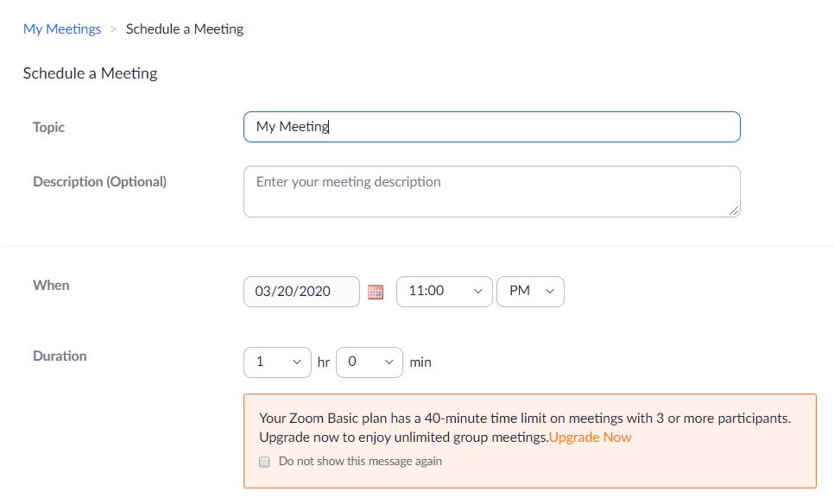Click the Topic field label

(x=48, y=127)
